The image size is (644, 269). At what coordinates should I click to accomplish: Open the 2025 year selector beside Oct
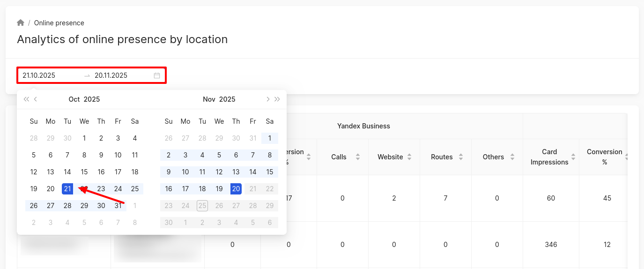point(92,99)
